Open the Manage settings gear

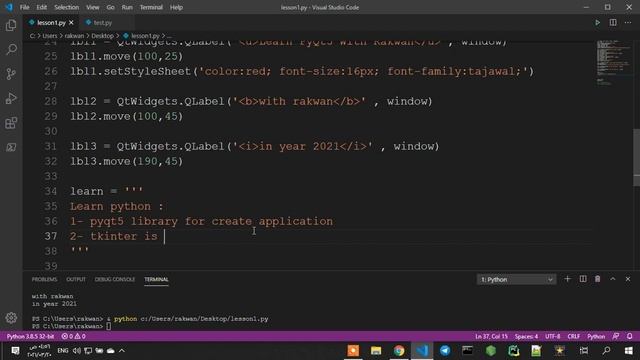click(x=11, y=318)
